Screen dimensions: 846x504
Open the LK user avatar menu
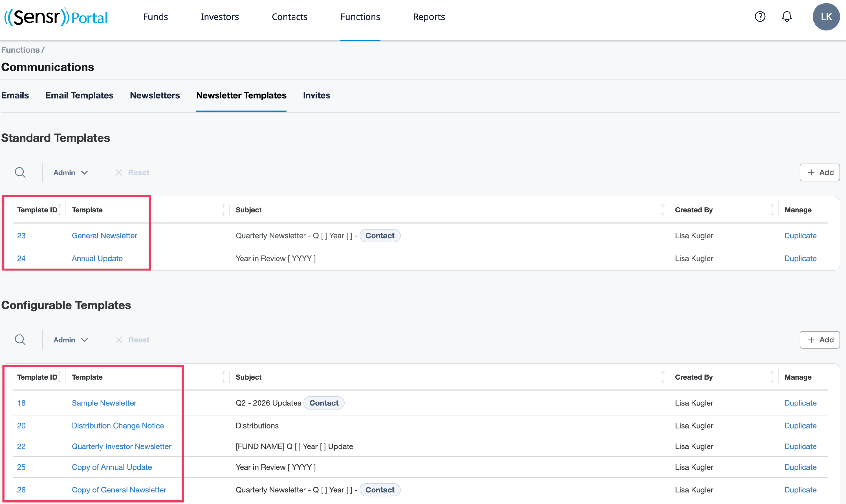826,17
